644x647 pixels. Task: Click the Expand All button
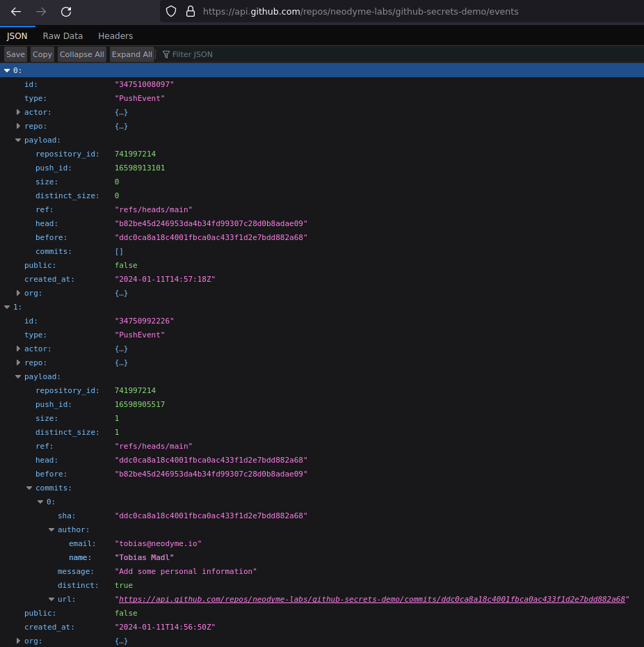(x=131, y=54)
